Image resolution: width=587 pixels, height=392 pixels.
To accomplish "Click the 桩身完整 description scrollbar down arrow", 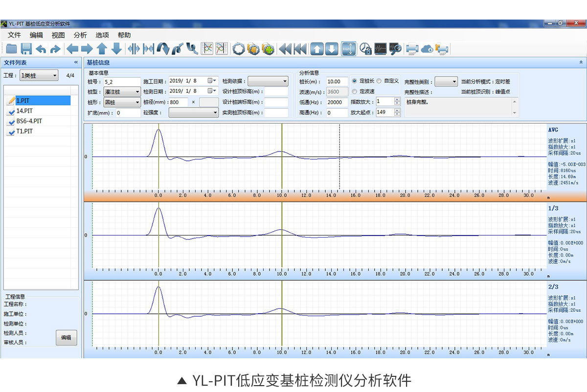I will pyautogui.click(x=514, y=113).
